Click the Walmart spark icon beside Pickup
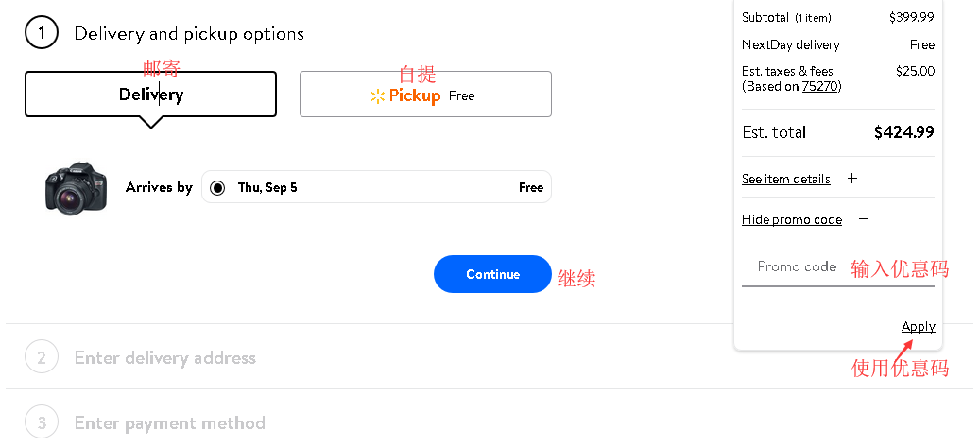 pos(378,95)
